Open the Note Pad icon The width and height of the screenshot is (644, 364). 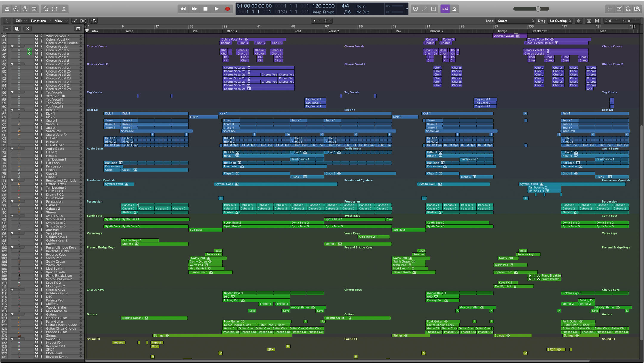point(619,9)
